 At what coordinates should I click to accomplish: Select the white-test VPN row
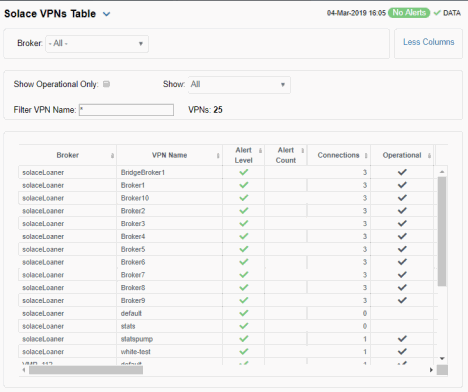point(226,352)
